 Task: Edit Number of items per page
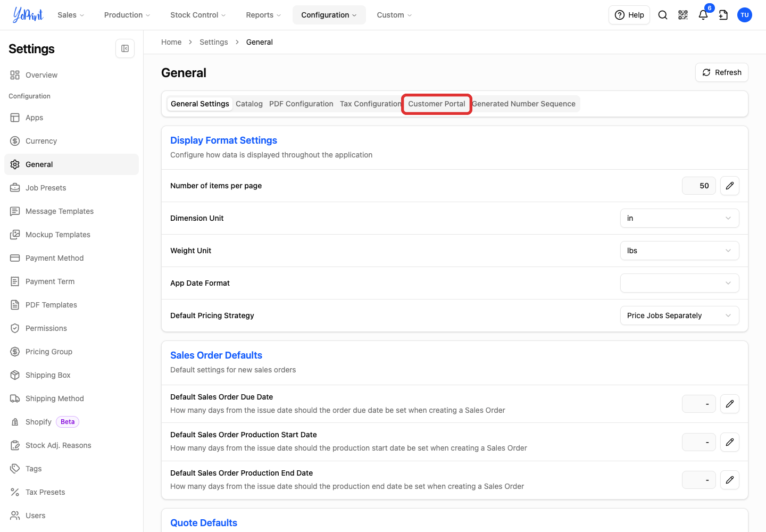pyautogui.click(x=730, y=186)
